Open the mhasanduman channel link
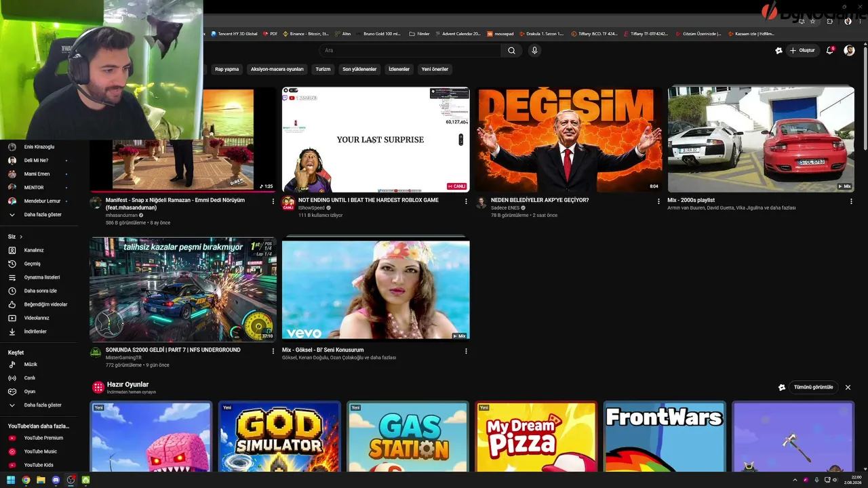This screenshot has height=488, width=868. point(121,216)
